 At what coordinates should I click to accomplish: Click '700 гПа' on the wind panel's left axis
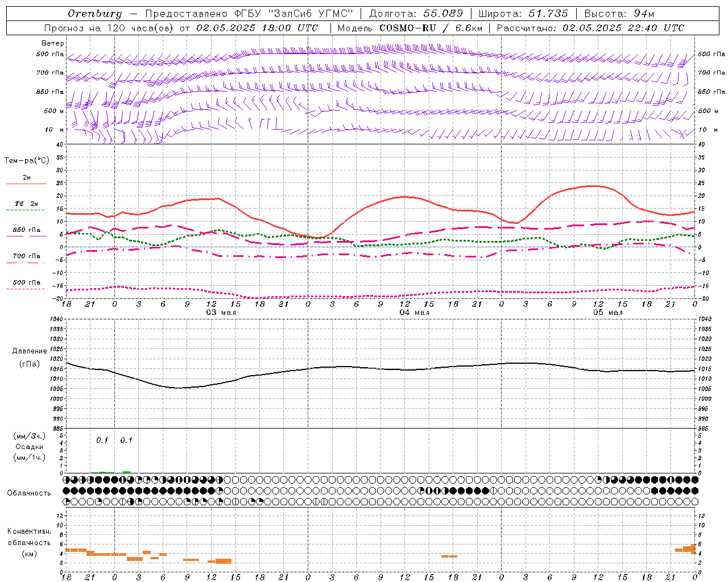[50, 73]
